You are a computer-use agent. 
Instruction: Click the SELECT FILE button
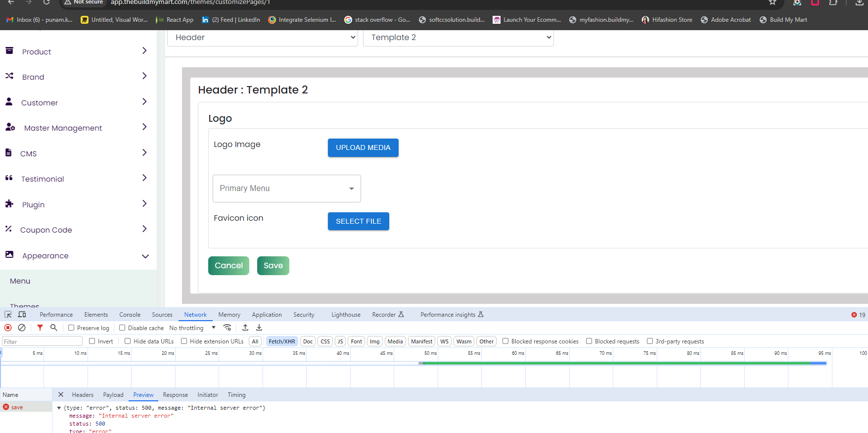pyautogui.click(x=359, y=221)
